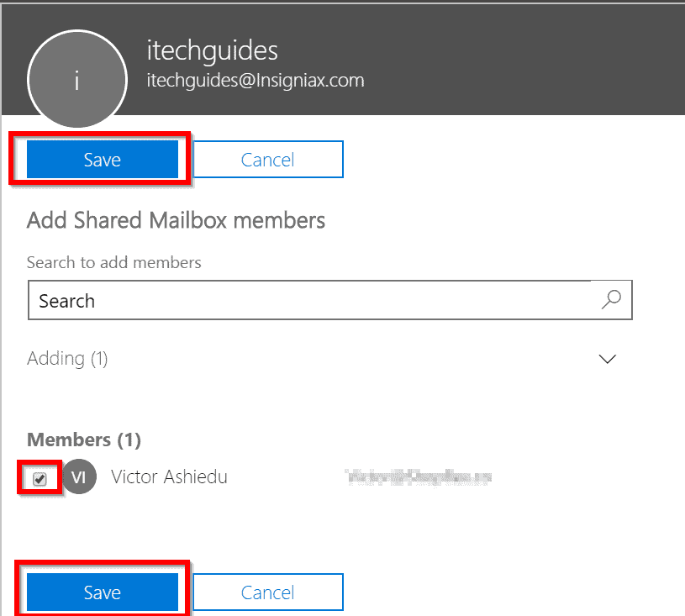The width and height of the screenshot is (685, 616).
Task: Click the itechguides mailbox avatar circle
Action: (77, 80)
